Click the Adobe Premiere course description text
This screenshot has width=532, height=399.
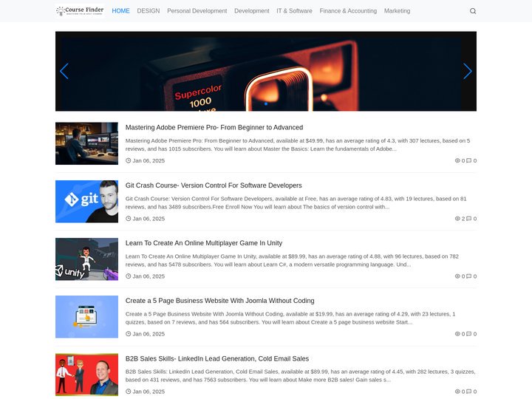pos(298,145)
